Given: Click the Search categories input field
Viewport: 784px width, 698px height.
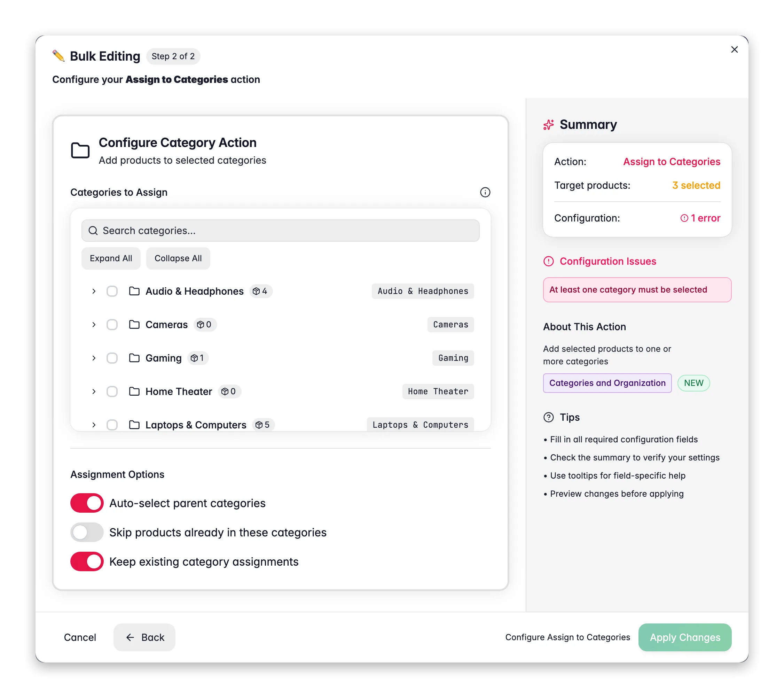Looking at the screenshot, I should click(x=280, y=231).
